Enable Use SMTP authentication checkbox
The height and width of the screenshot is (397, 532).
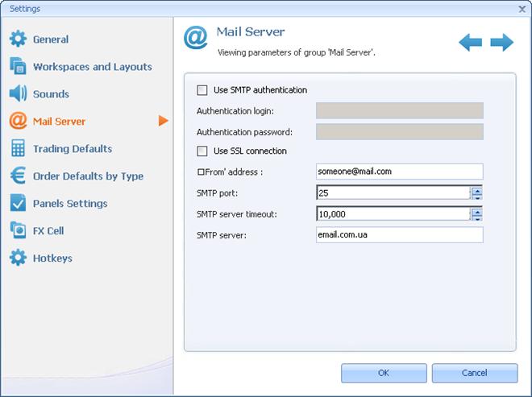(x=202, y=90)
